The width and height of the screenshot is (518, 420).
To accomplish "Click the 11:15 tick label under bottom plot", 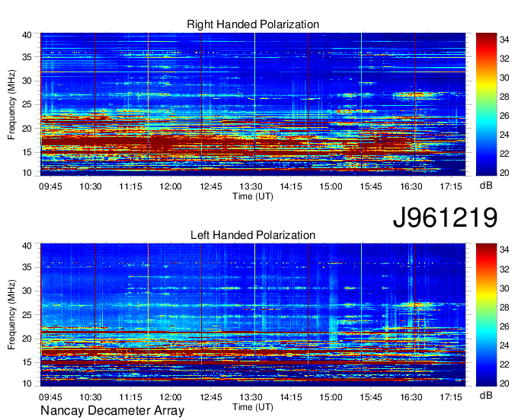I will 130,397.
